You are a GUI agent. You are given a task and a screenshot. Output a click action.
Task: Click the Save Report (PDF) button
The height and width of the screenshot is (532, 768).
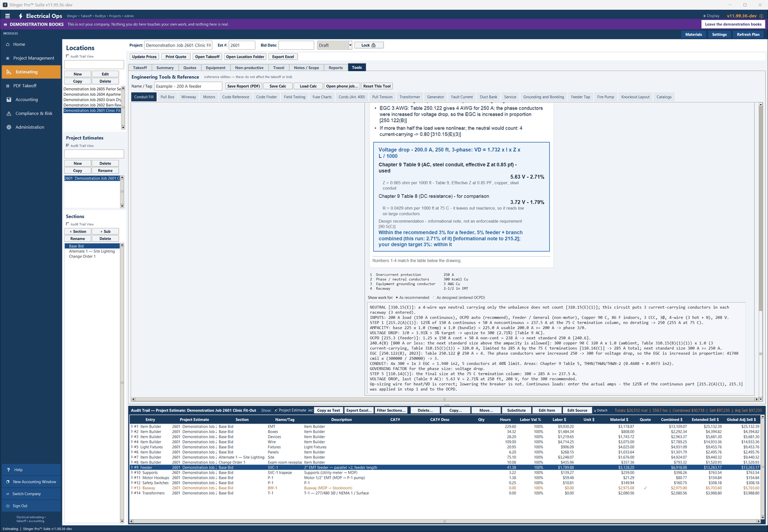click(244, 86)
